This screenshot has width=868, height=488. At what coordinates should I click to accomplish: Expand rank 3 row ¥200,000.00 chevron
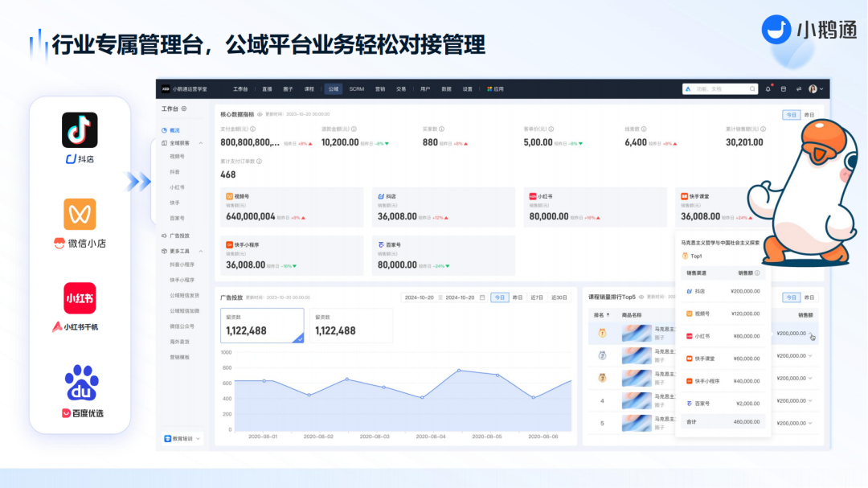pyautogui.click(x=810, y=379)
